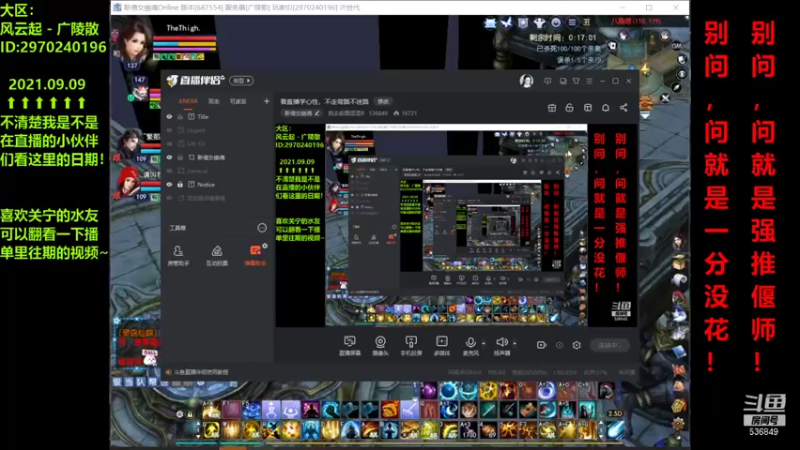Open stream settings gear icon
Screen dimensions: 800x450
pyautogui.click(x=577, y=345)
